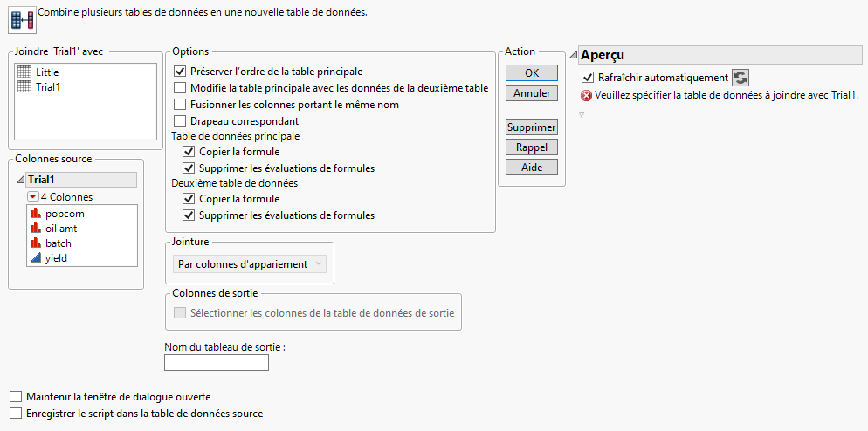Click the refresh preview icon
The image size is (868, 431).
pyautogui.click(x=740, y=78)
